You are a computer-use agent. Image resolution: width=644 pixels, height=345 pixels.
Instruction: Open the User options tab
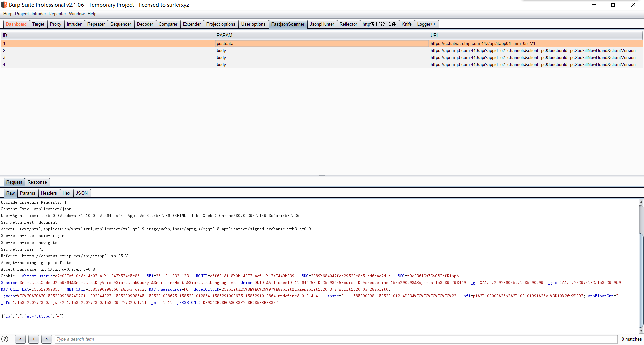(x=253, y=24)
